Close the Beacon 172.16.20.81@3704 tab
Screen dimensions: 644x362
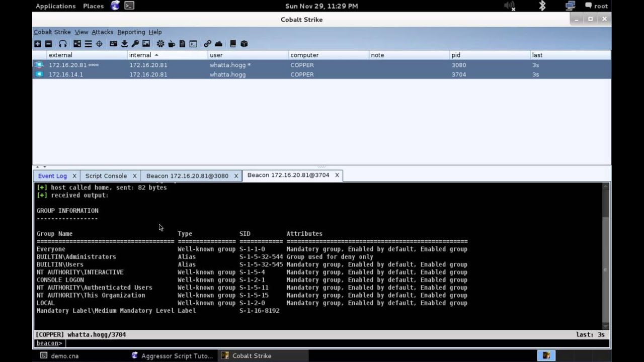(337, 175)
